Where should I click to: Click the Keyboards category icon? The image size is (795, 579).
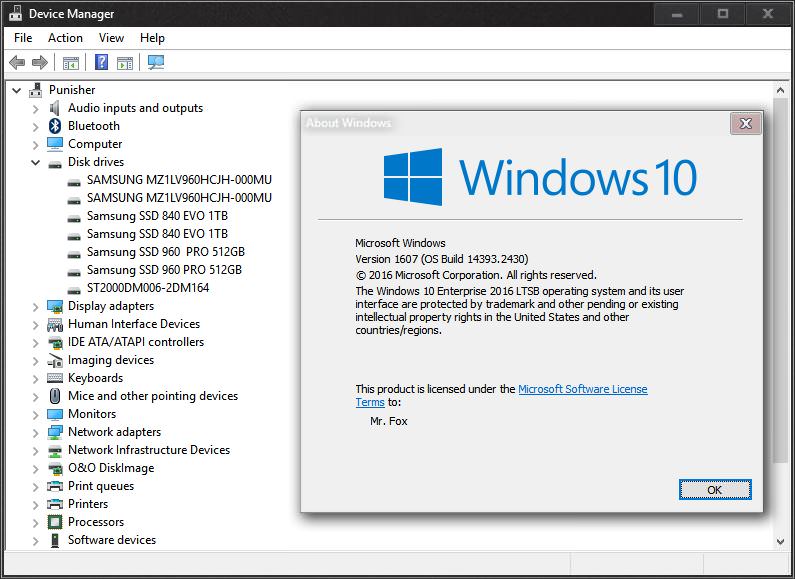point(55,378)
